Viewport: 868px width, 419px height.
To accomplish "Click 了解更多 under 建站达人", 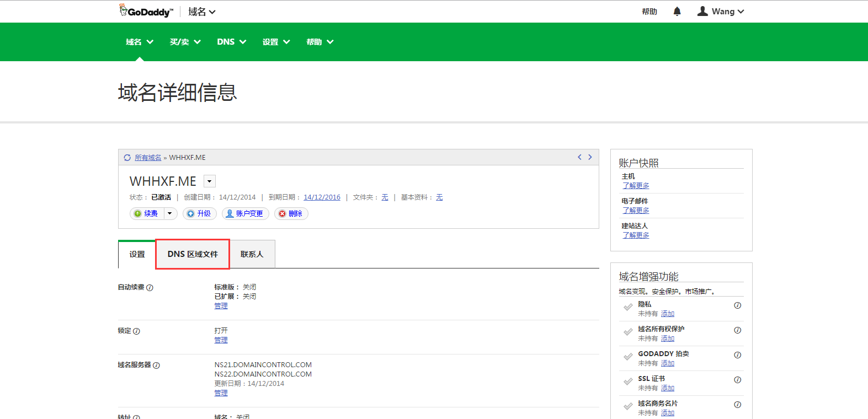I will [x=636, y=235].
